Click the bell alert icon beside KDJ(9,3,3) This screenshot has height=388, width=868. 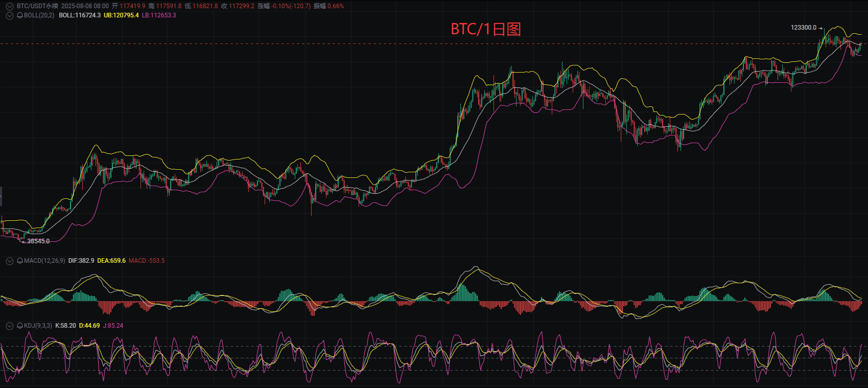pos(20,326)
